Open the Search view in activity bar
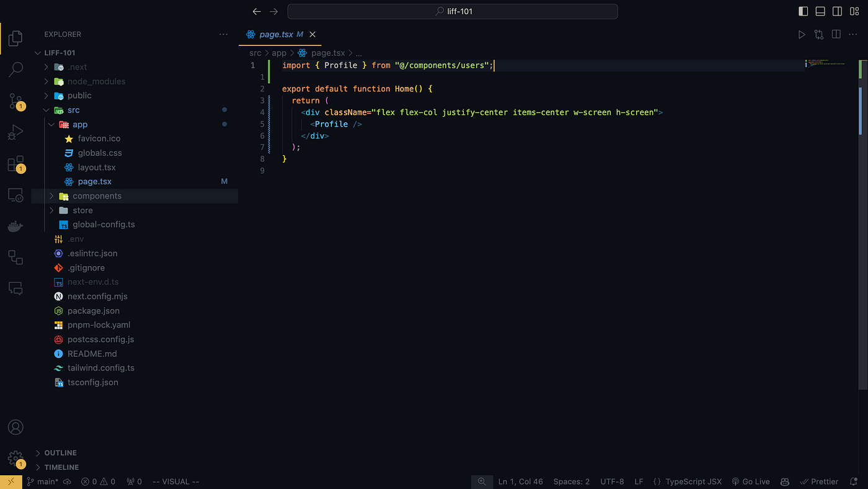 pyautogui.click(x=15, y=70)
